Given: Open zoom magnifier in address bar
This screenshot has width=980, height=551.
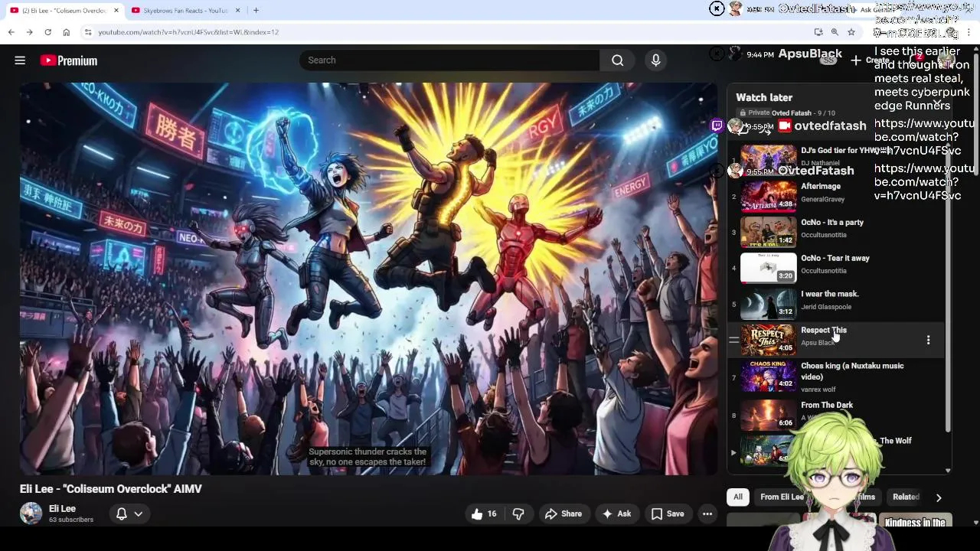Looking at the screenshot, I should pyautogui.click(x=835, y=32).
